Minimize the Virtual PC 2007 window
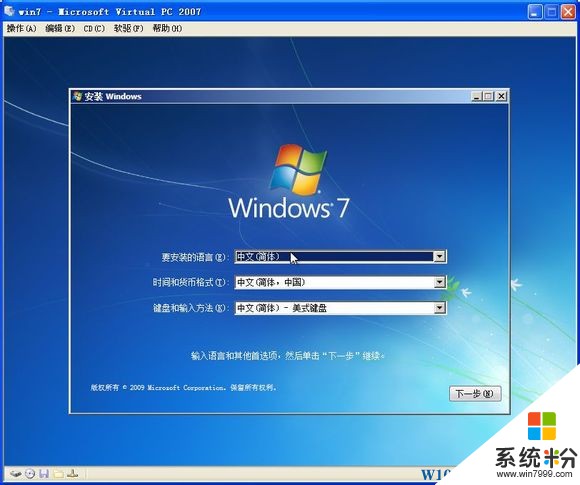 (535, 12)
